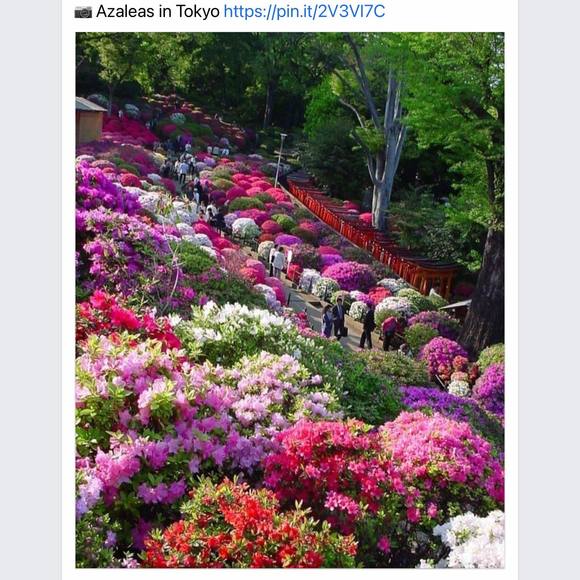Click the camera emoji icon before the caption
Screen dimensions: 580x580
[83, 12]
